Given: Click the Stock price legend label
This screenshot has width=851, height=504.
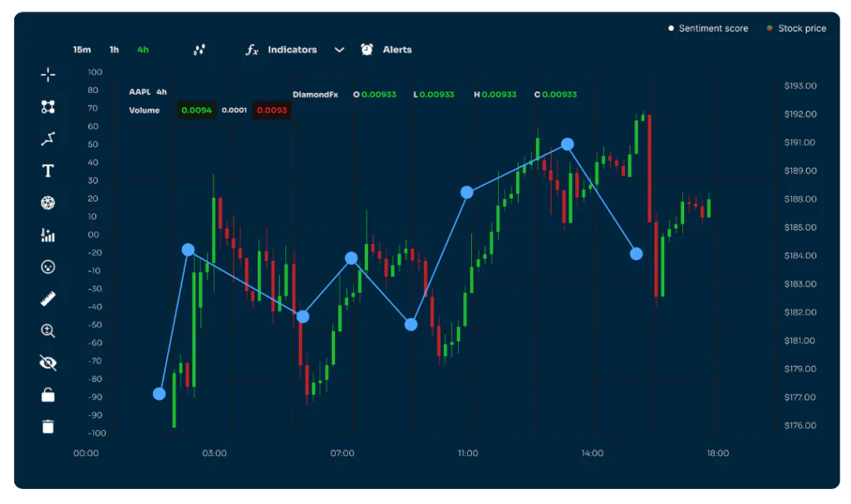Looking at the screenshot, I should tap(804, 27).
